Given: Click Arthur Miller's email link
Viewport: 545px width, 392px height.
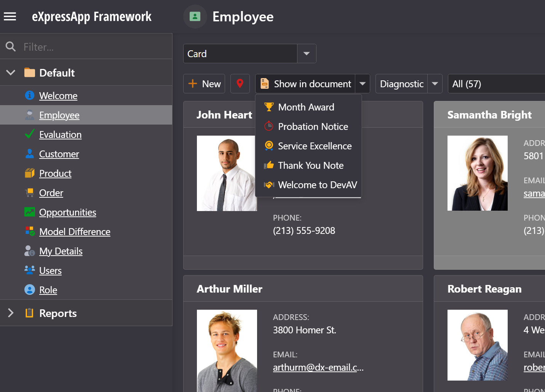Looking at the screenshot, I should [x=318, y=367].
